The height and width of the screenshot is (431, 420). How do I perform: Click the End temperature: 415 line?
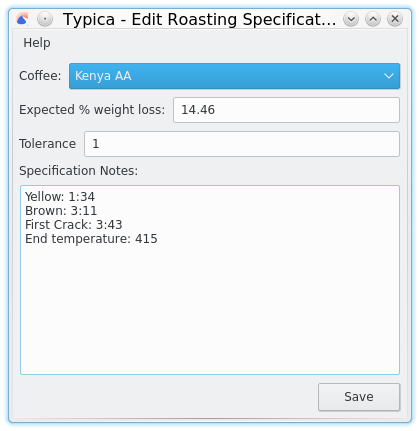[x=91, y=239]
